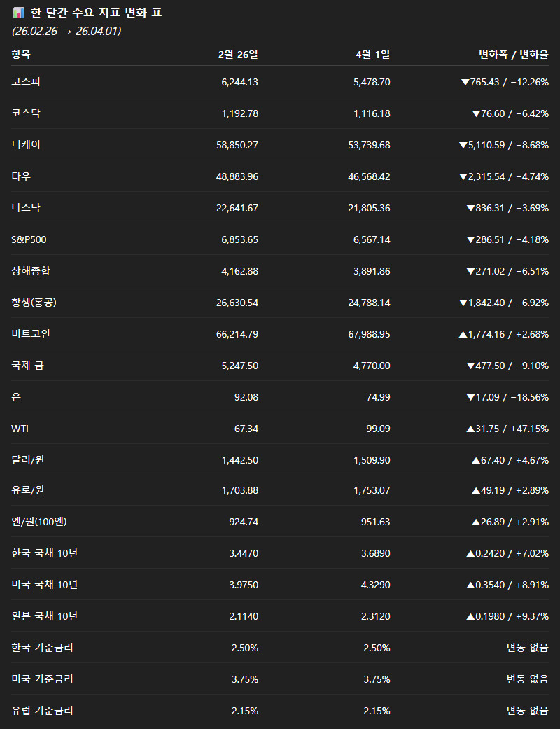Select the '유럽 기준금리' row label
Viewport: 560px width, 729px height.
[x=42, y=711]
